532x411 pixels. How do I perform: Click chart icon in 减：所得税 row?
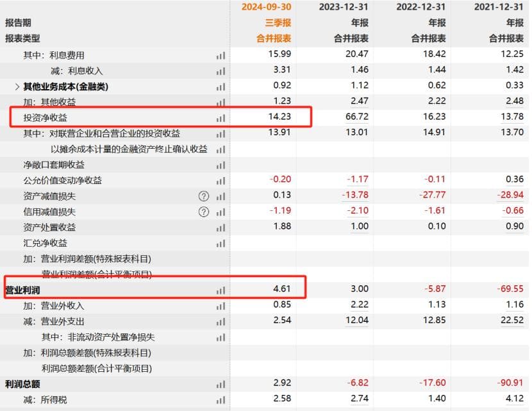(220, 400)
